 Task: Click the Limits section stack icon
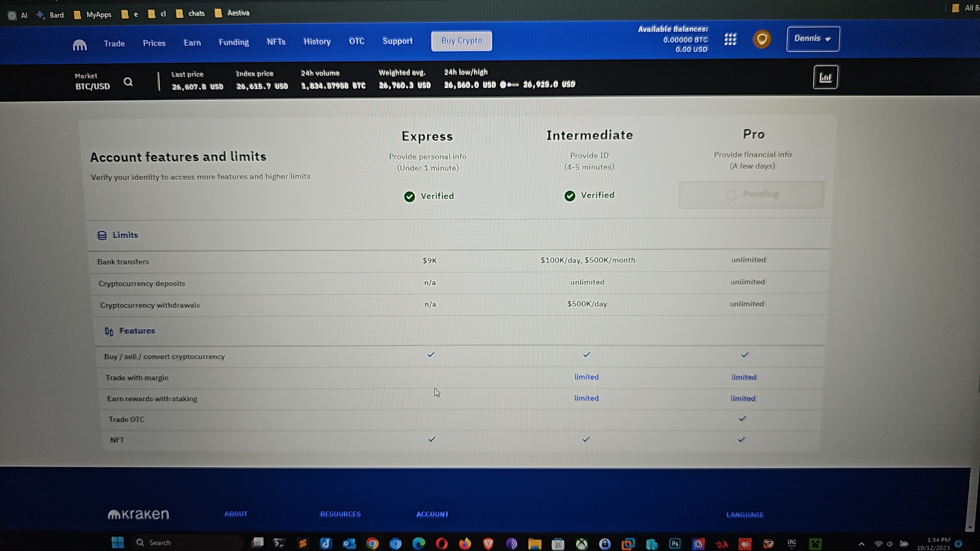[x=102, y=235]
